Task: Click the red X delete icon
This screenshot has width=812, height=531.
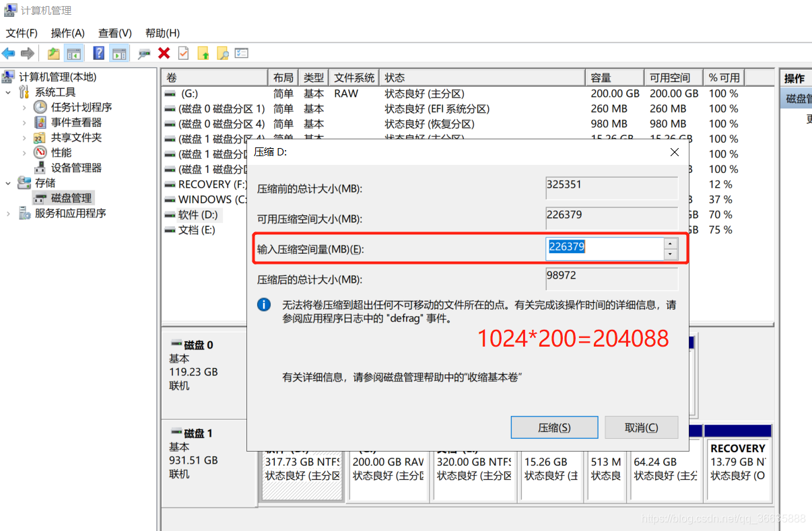Action: pos(164,53)
